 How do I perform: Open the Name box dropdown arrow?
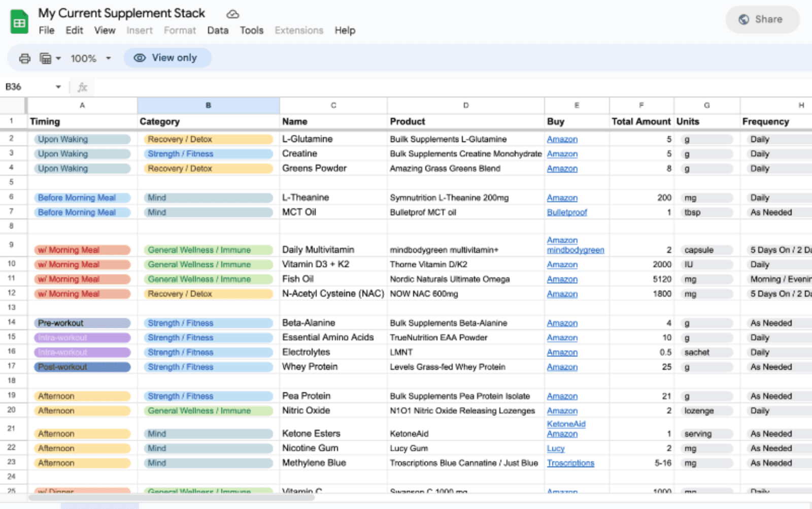coord(58,87)
